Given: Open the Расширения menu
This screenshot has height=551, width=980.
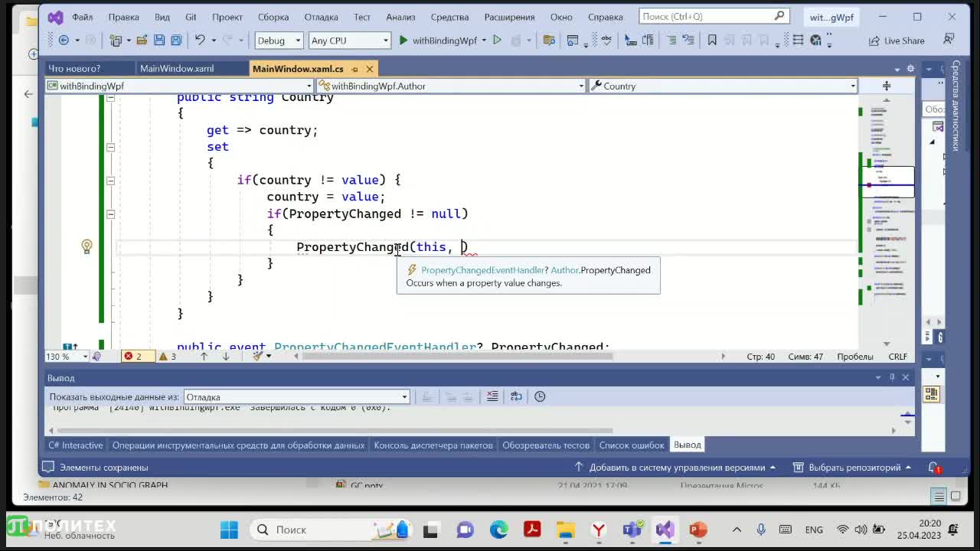Looking at the screenshot, I should click(509, 17).
